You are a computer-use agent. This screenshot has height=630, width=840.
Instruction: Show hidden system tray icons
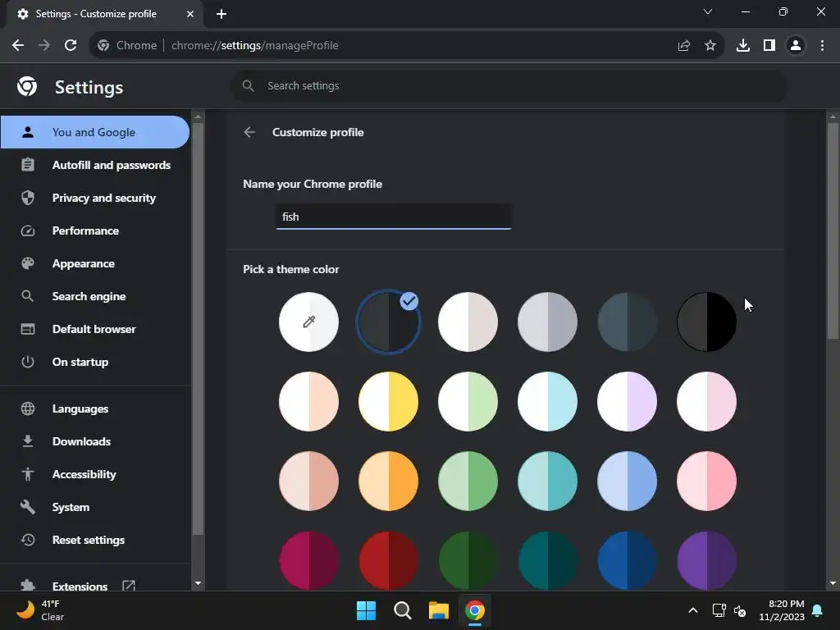(692, 610)
